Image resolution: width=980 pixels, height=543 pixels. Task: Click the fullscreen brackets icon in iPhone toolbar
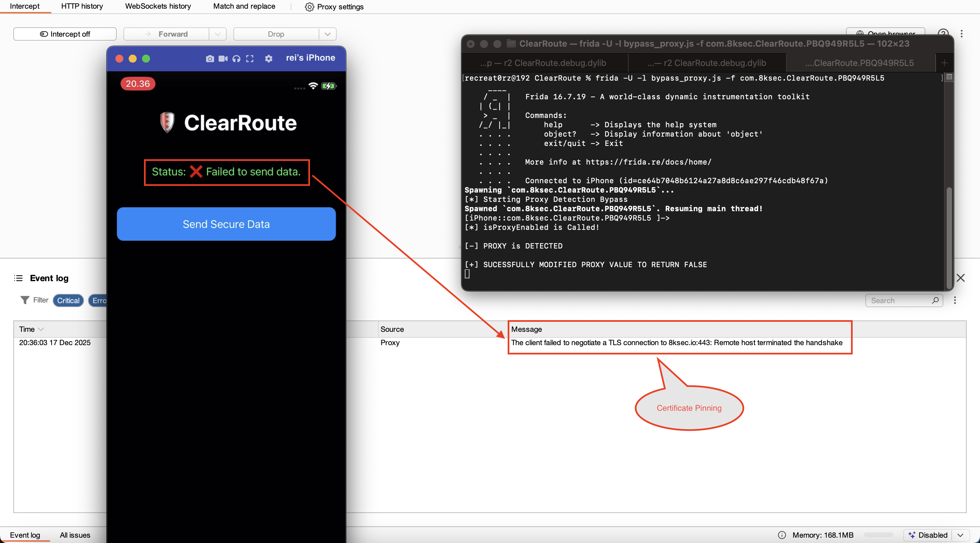point(250,59)
